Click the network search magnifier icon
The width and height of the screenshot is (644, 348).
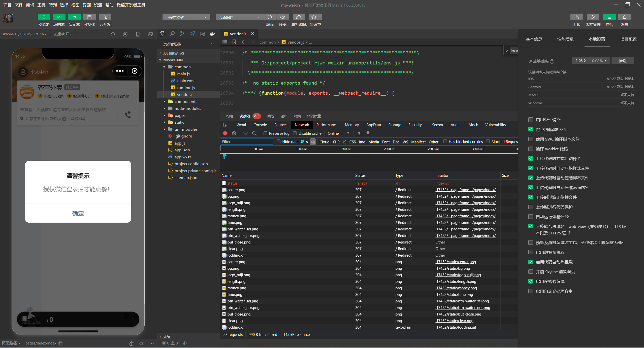click(254, 133)
